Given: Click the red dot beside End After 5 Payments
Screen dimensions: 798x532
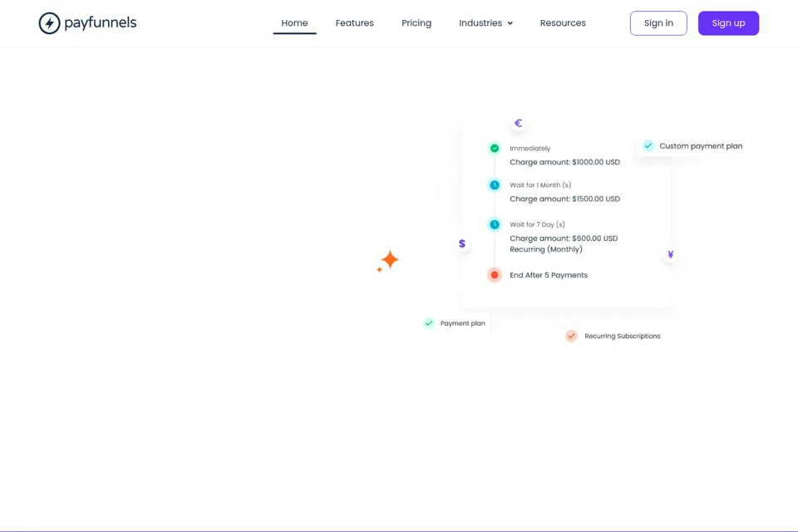Looking at the screenshot, I should (x=494, y=275).
